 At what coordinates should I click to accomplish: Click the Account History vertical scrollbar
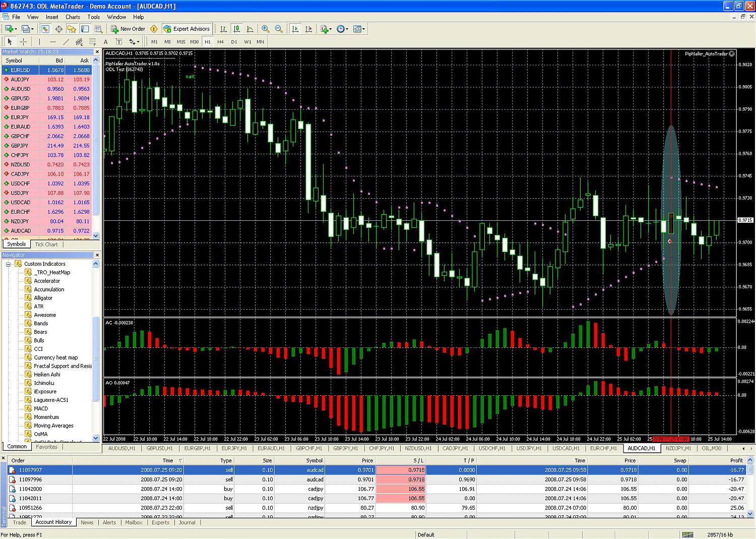coord(750,487)
